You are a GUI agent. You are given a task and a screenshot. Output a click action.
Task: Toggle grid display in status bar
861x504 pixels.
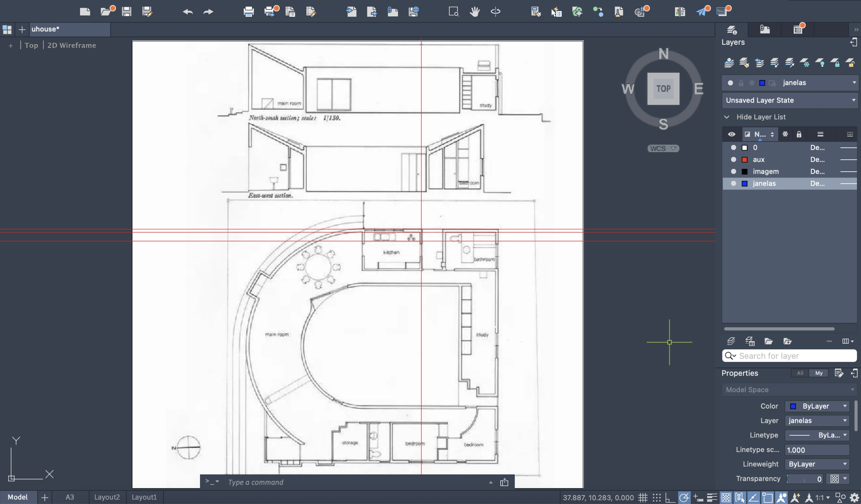click(643, 498)
